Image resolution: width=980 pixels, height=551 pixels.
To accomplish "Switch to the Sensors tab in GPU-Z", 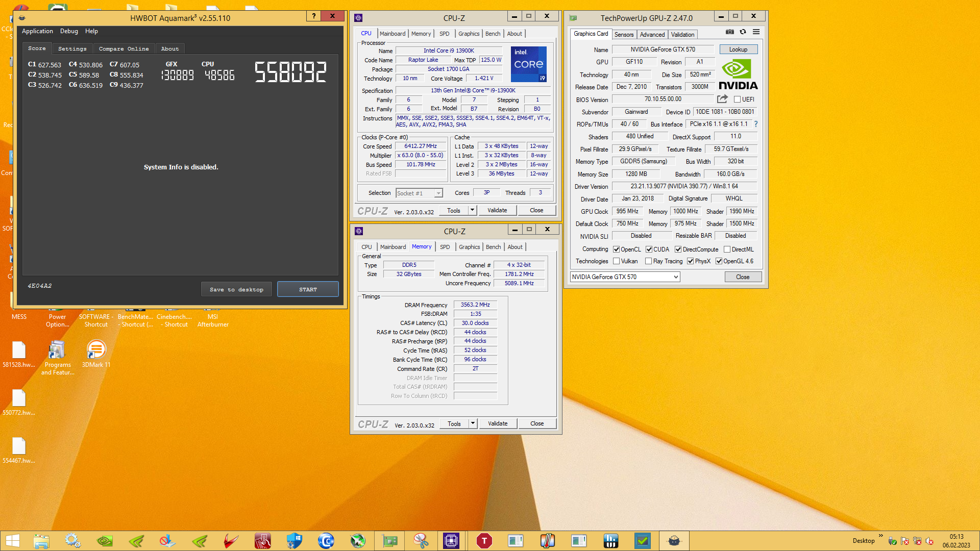I will (624, 35).
